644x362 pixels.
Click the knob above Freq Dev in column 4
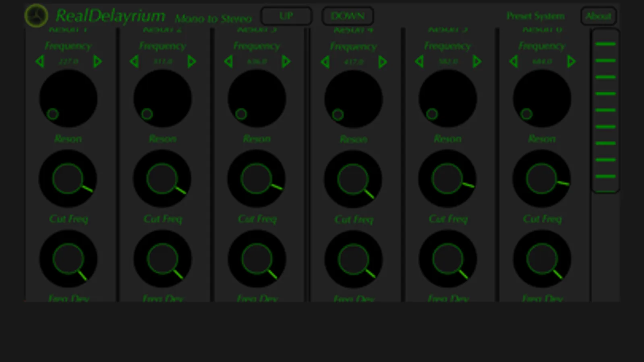354,259
